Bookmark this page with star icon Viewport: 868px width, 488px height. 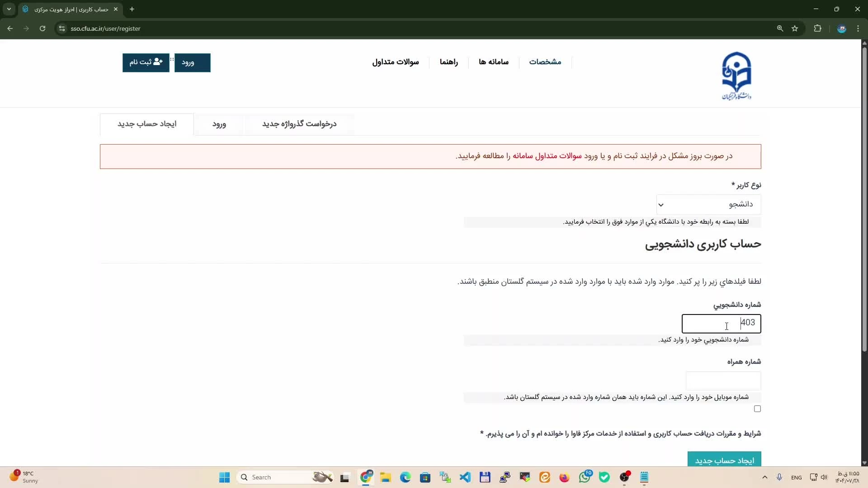[795, 28]
